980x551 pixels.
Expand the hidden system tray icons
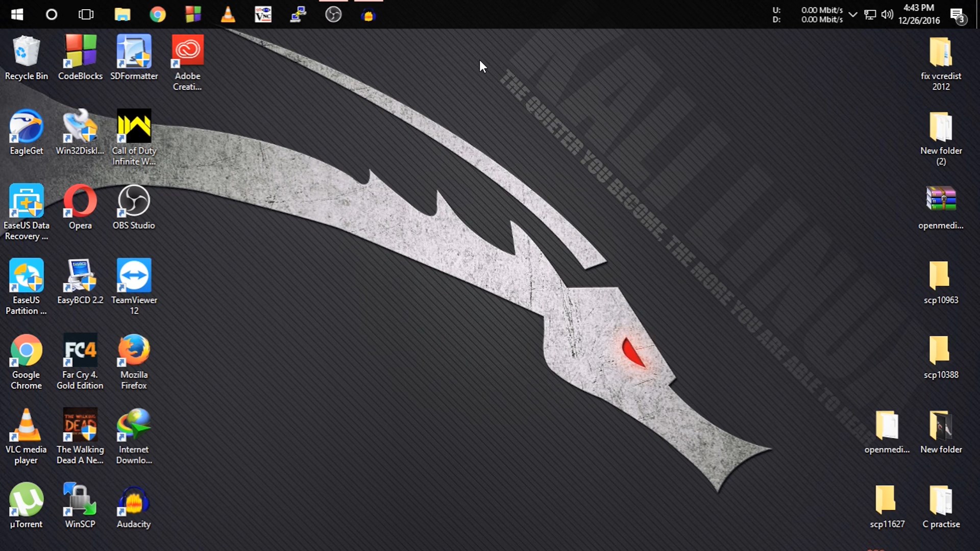point(853,14)
